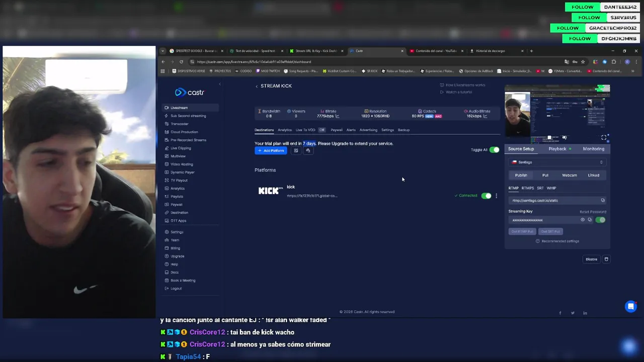Image resolution: width=644 pixels, height=362 pixels.
Task: Open Livestream in Castr sidebar
Action: pos(190,108)
